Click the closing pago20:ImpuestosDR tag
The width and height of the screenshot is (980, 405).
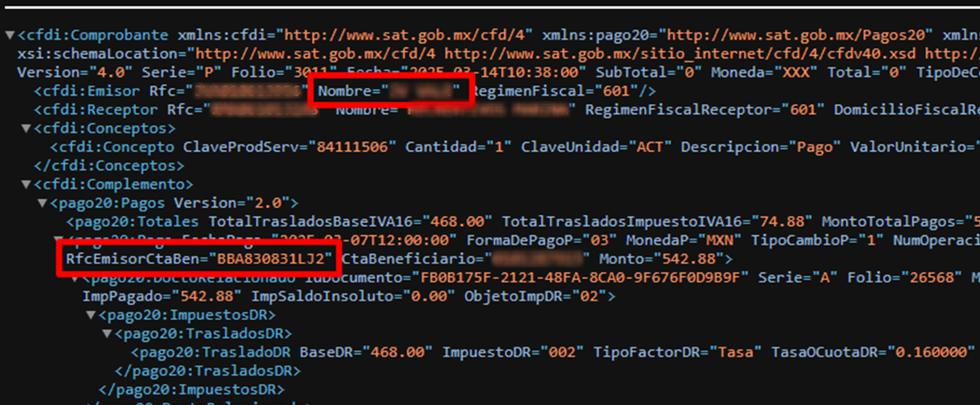(192, 390)
